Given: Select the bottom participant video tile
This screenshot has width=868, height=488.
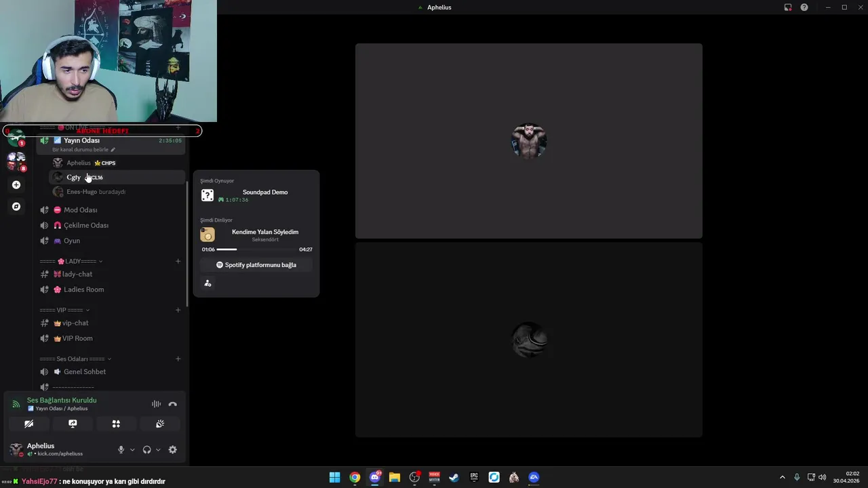Looking at the screenshot, I should tap(529, 340).
